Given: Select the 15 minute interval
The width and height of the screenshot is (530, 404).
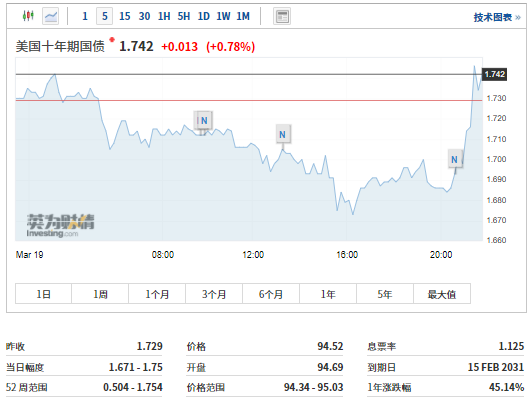Looking at the screenshot, I should (124, 16).
